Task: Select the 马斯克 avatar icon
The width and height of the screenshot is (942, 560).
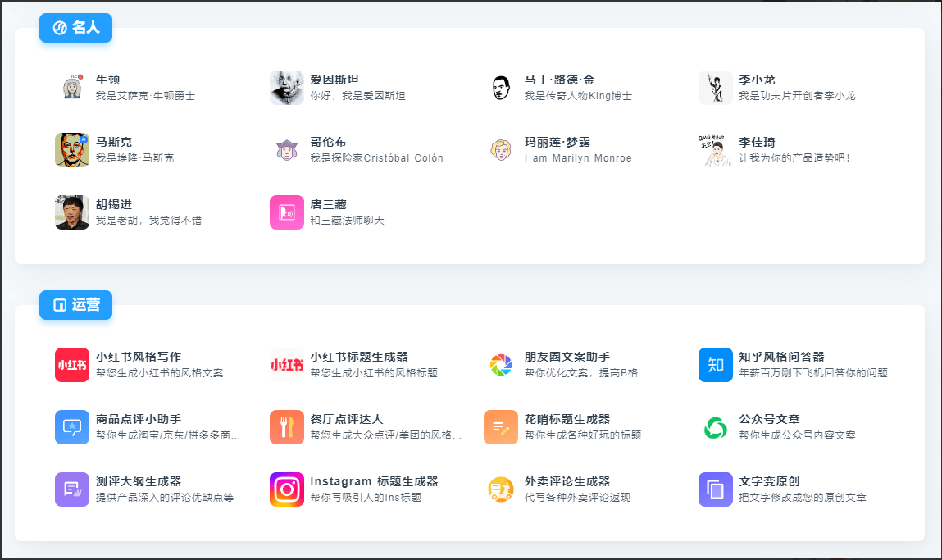Action: click(x=72, y=148)
